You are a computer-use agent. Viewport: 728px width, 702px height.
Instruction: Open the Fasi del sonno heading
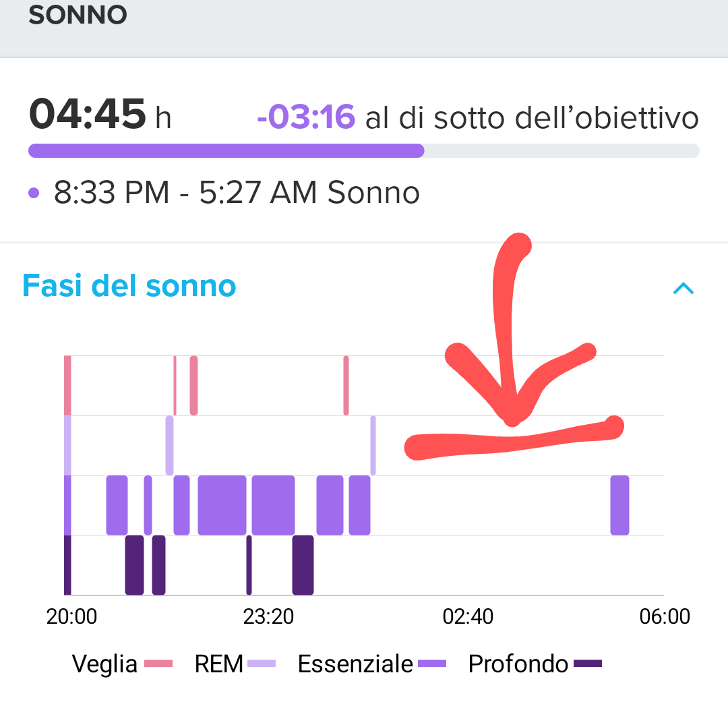[129, 285]
